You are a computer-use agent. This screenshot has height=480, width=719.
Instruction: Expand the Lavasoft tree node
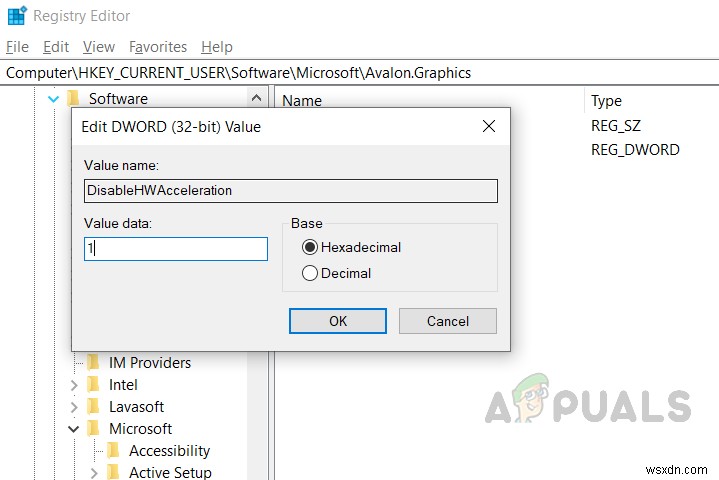pos(74,407)
